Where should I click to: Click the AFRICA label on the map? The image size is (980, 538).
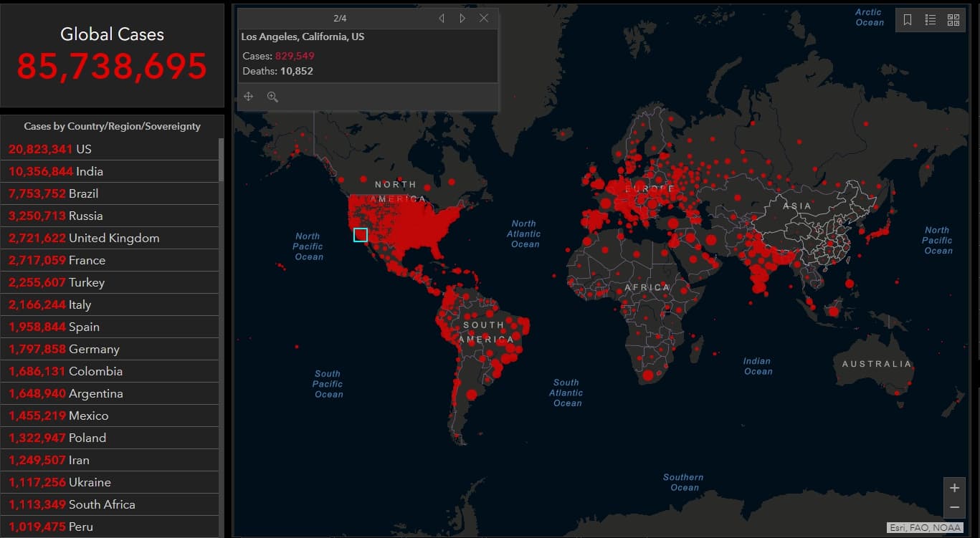(x=647, y=287)
